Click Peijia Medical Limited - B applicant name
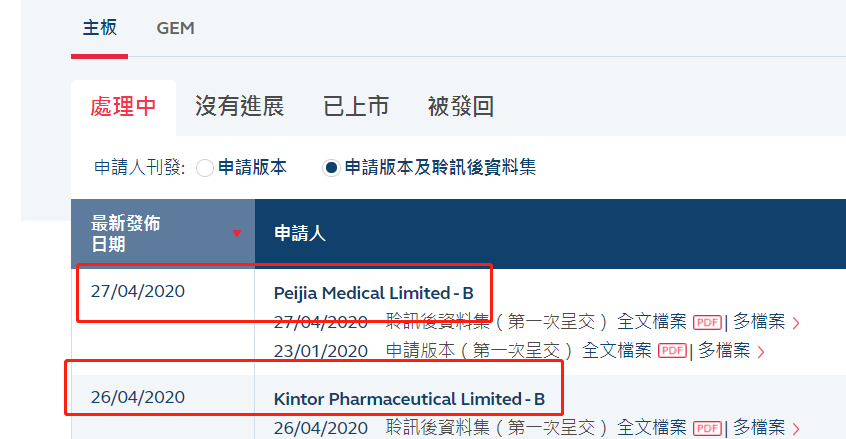This screenshot has height=439, width=846. [x=373, y=293]
